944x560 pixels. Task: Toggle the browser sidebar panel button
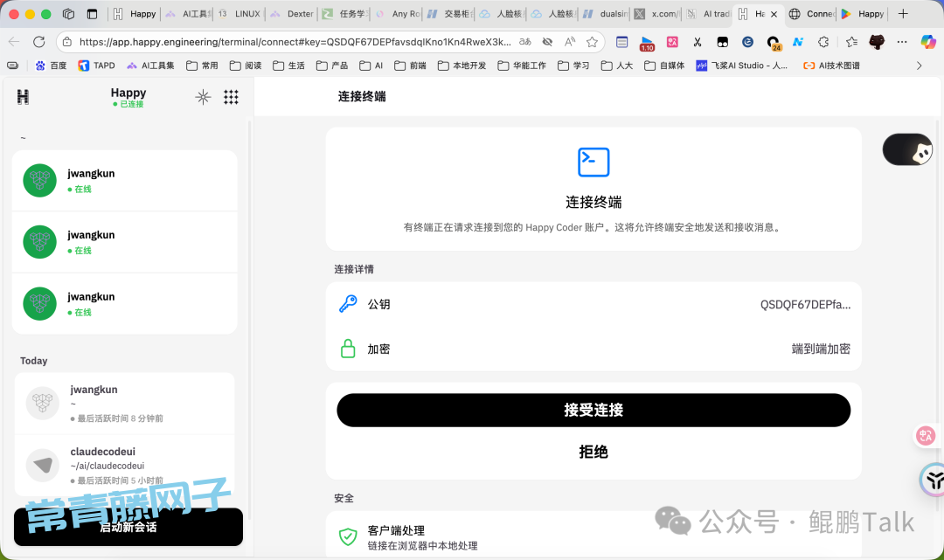tap(93, 14)
